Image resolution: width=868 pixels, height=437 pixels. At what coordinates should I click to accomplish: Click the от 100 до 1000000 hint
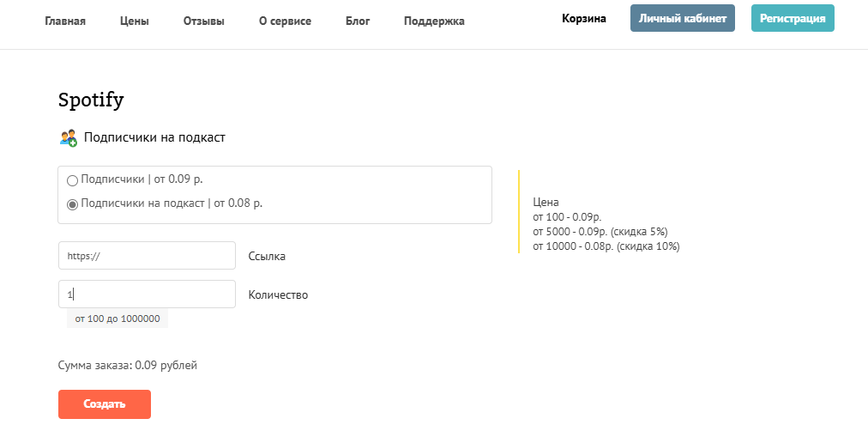point(118,319)
